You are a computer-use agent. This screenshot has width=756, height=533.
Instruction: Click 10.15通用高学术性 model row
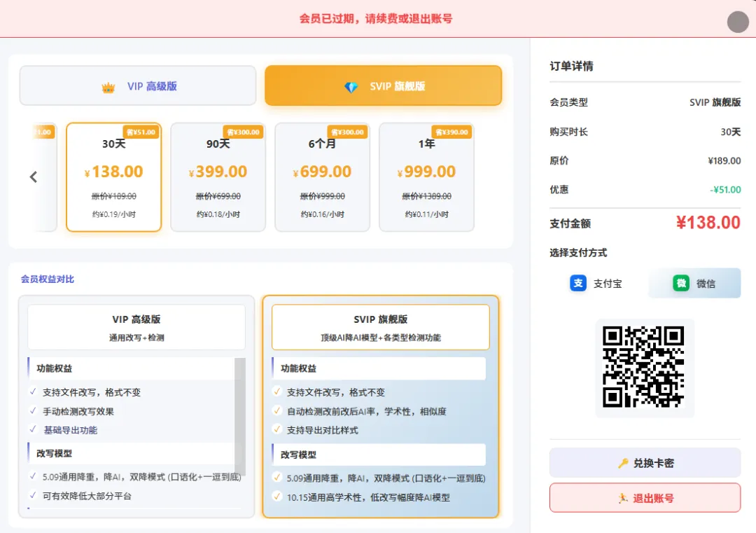pos(368,497)
